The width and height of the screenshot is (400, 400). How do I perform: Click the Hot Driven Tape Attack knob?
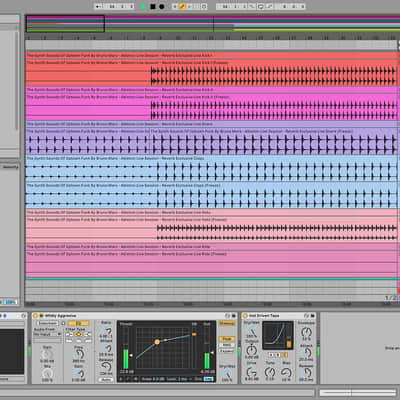point(306,352)
